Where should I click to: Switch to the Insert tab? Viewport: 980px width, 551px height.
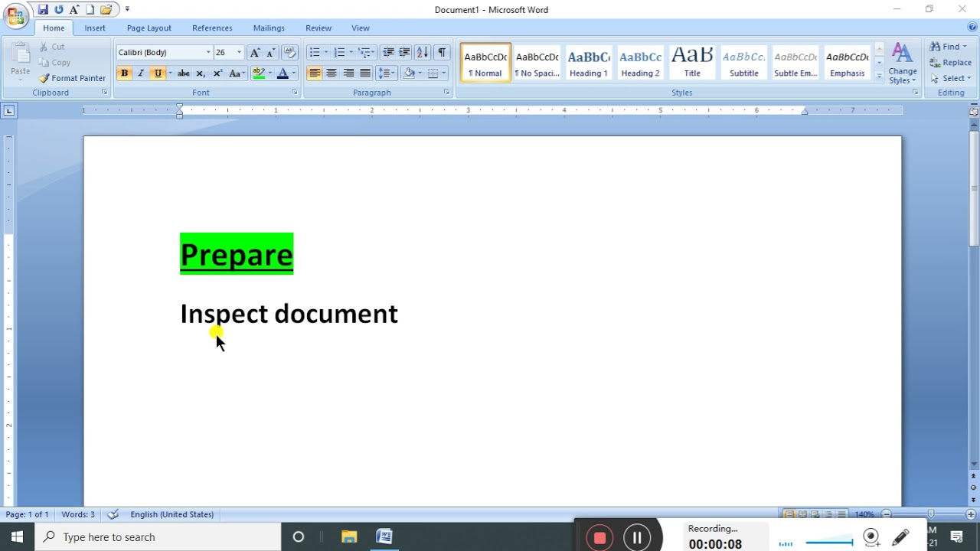tap(95, 28)
